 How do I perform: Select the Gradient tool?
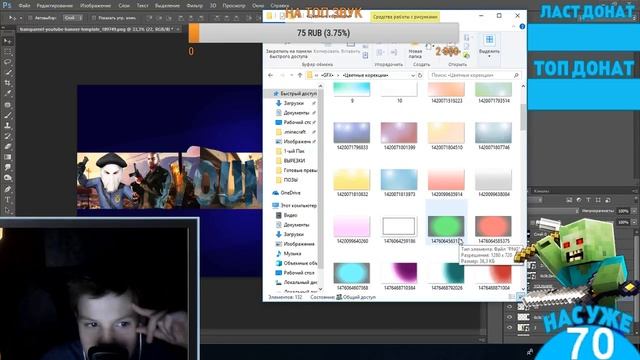pyautogui.click(x=7, y=157)
